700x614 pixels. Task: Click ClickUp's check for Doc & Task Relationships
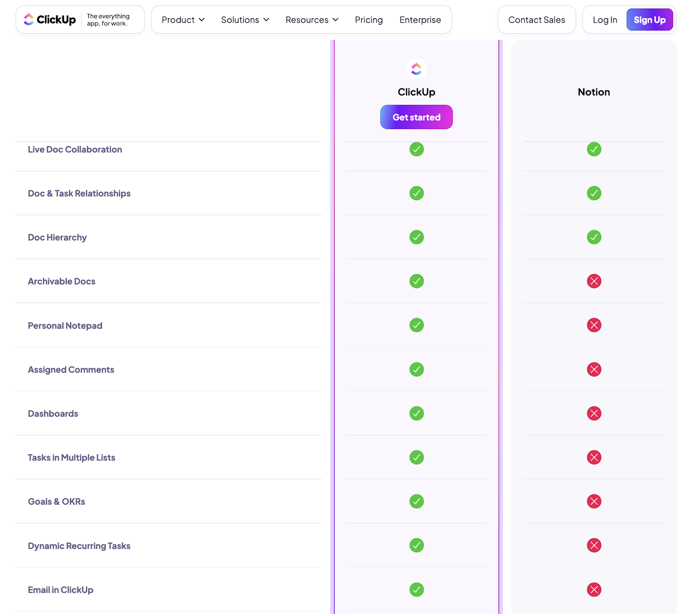[x=416, y=193]
